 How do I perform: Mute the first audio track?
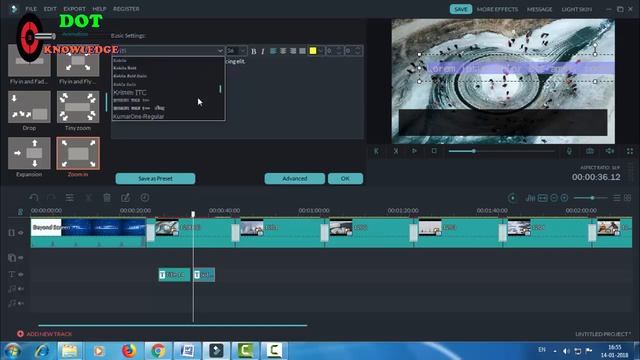tap(20, 289)
